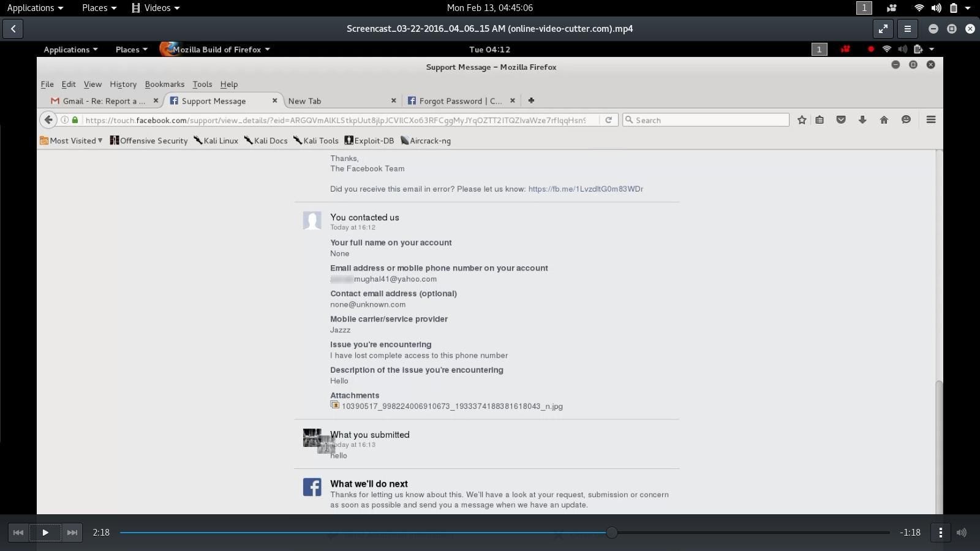Open the attached jpg file link
This screenshot has height=551, width=980.
click(x=452, y=407)
